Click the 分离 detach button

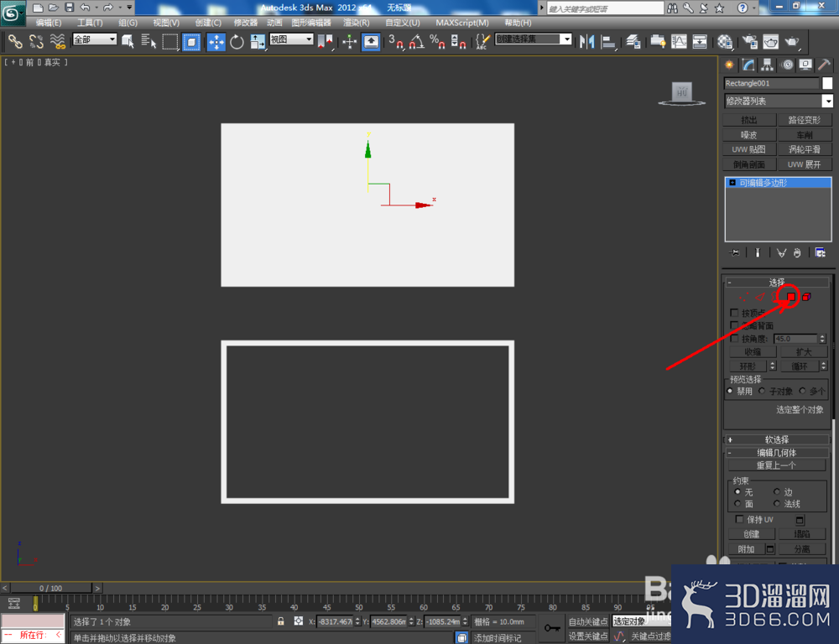pos(802,548)
